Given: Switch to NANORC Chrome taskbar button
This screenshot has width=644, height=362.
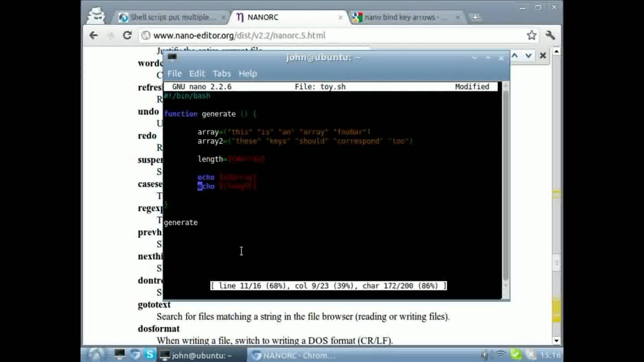Looking at the screenshot, I should [x=294, y=355].
